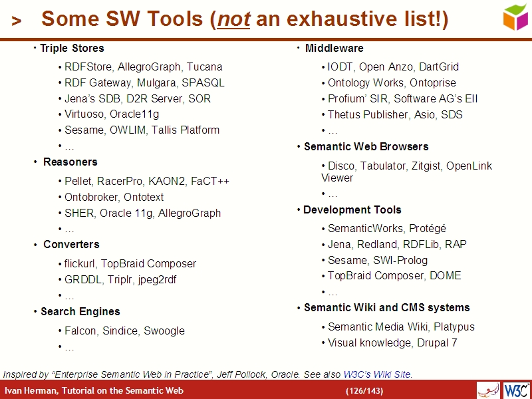Expand the Development Tools list

(x=297, y=209)
